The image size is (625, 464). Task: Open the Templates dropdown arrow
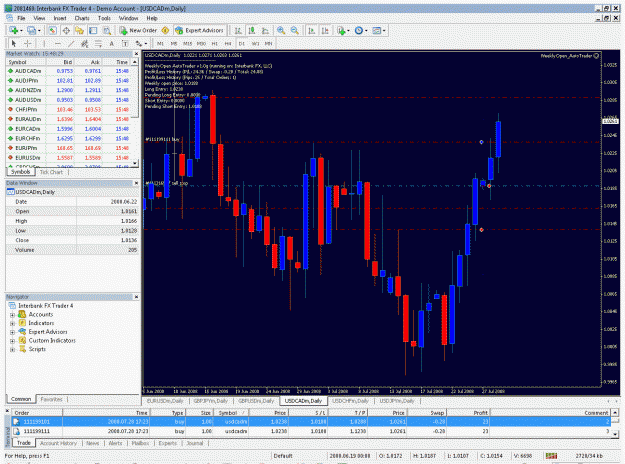(x=383, y=31)
